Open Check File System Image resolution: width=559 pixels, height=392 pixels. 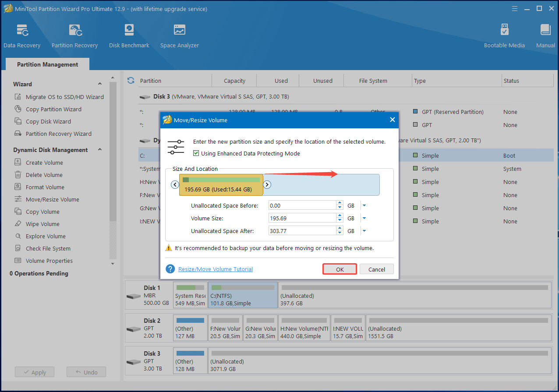49,248
